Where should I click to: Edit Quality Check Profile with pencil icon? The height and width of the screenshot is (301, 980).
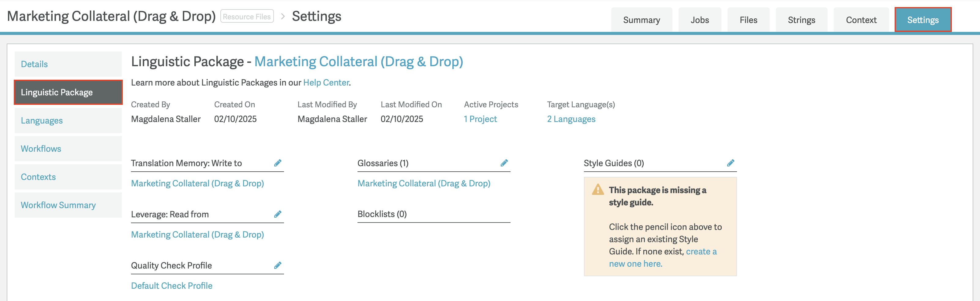[278, 265]
